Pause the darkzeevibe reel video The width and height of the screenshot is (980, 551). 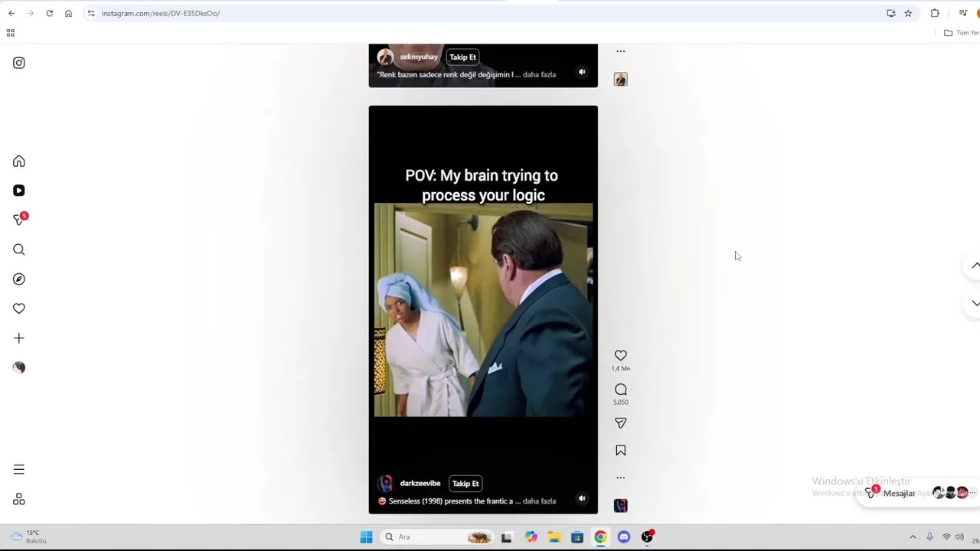coord(483,310)
